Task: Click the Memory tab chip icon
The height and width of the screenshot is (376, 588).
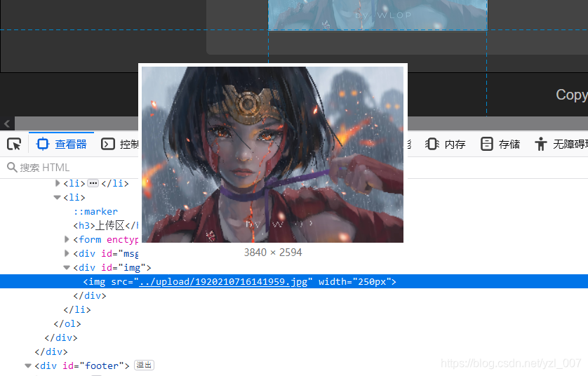Action: tap(432, 145)
